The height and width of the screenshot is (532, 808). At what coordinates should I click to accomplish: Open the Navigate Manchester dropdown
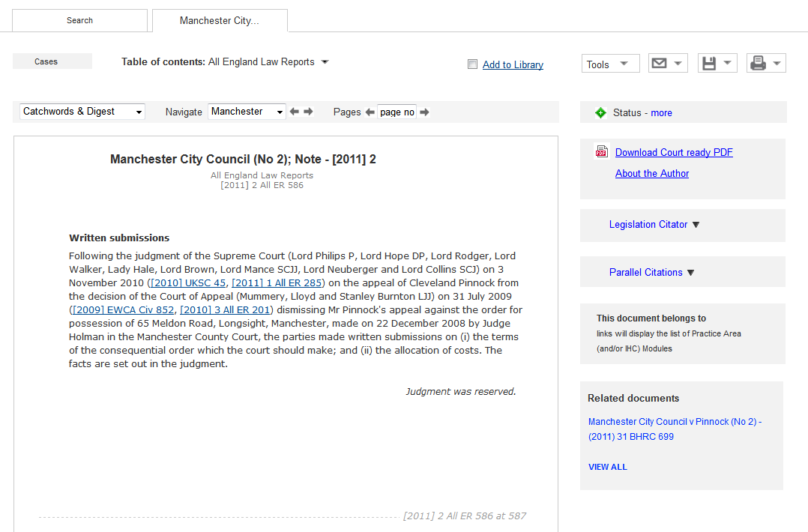click(247, 112)
